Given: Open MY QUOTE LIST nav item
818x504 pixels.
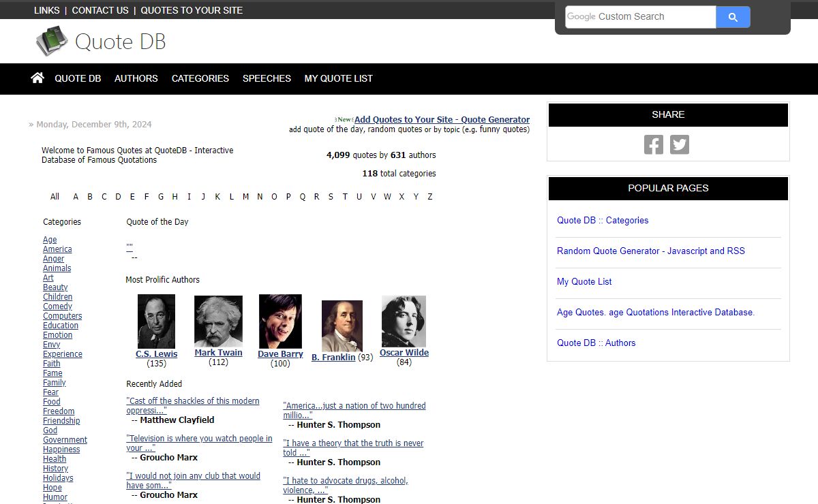Looking at the screenshot, I should (x=339, y=78).
